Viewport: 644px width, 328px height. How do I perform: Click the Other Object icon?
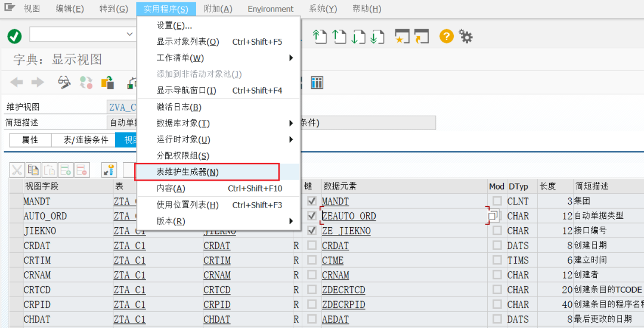[x=107, y=82]
